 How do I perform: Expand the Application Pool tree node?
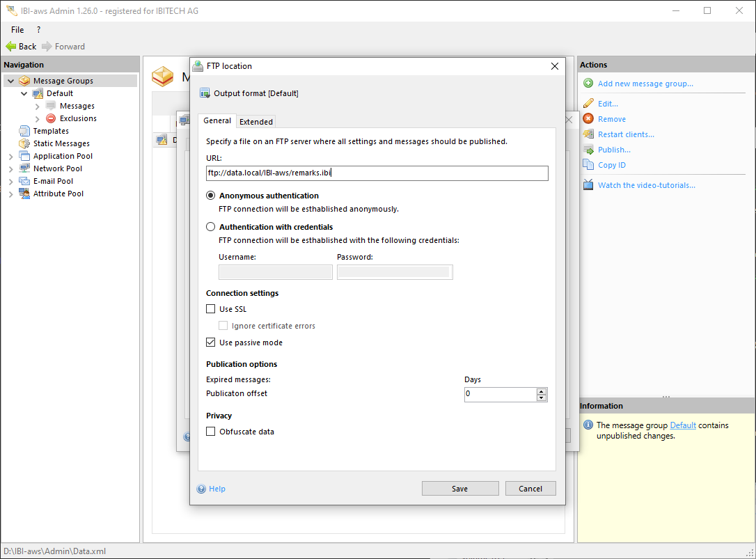pyautogui.click(x=10, y=157)
